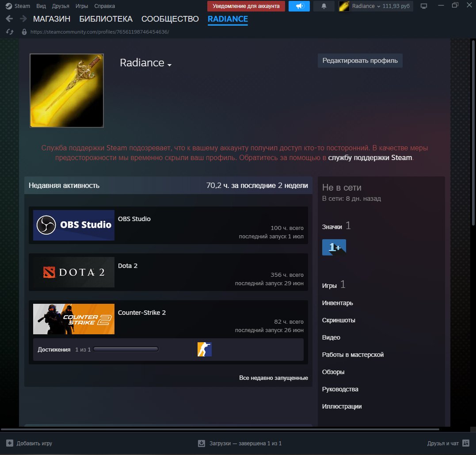Go to the БИБЛИОТЕКА tab
This screenshot has width=476, height=455.
pos(106,19)
